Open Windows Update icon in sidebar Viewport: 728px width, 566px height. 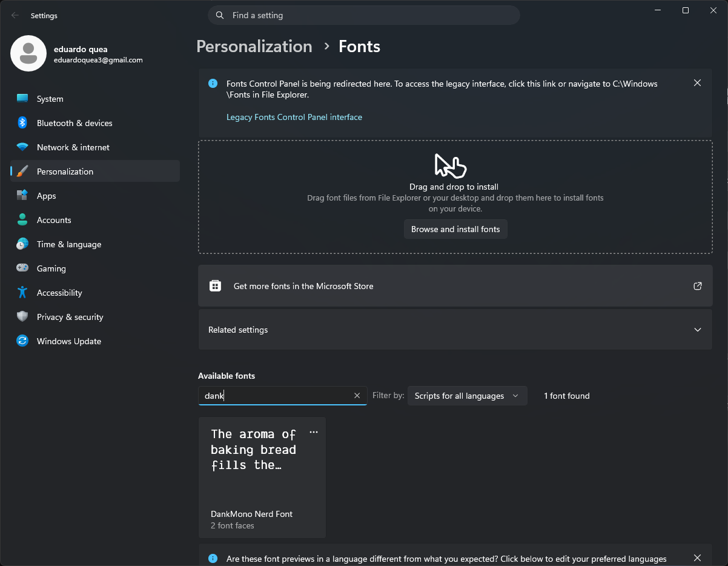[x=22, y=341]
